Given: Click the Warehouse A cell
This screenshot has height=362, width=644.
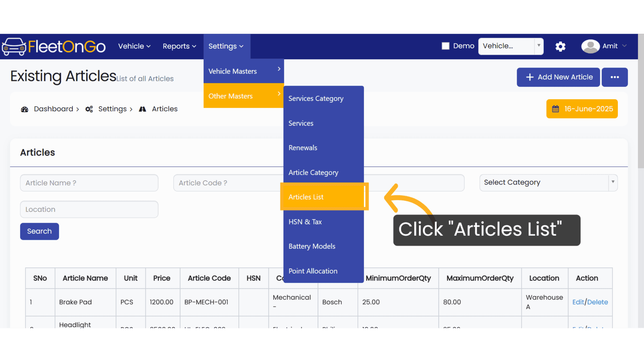Looking at the screenshot, I should (x=544, y=302).
